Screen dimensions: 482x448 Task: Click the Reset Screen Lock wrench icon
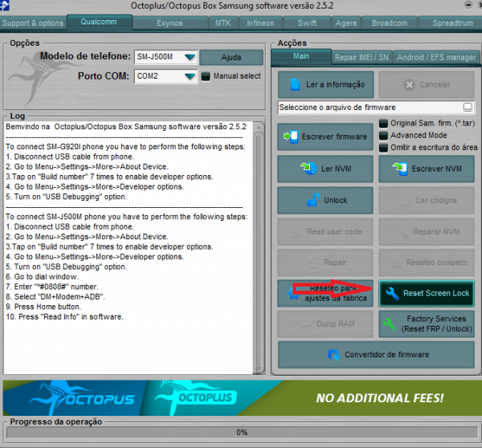392,293
